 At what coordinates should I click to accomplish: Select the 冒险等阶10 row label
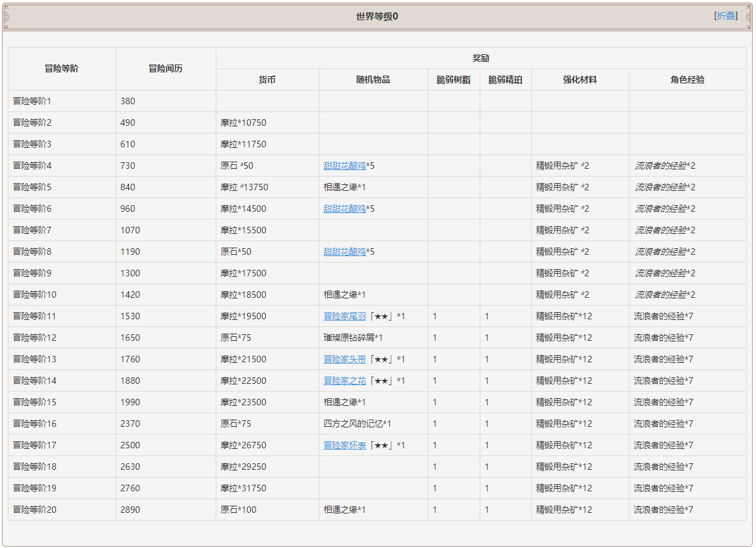click(x=35, y=295)
